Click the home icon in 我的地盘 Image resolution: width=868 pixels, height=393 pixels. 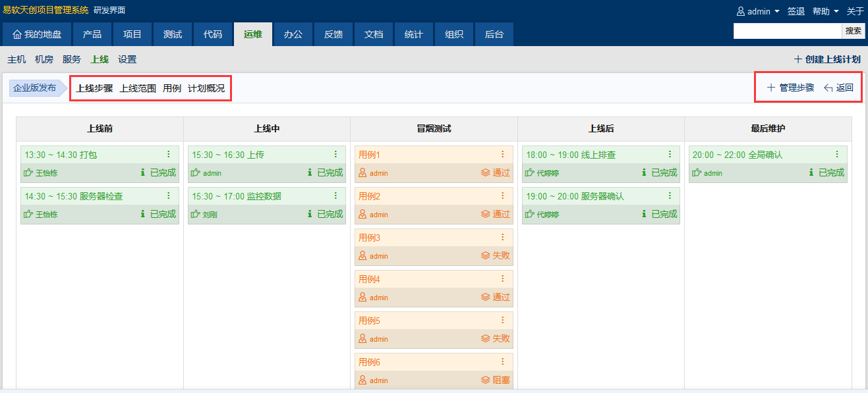click(x=17, y=34)
